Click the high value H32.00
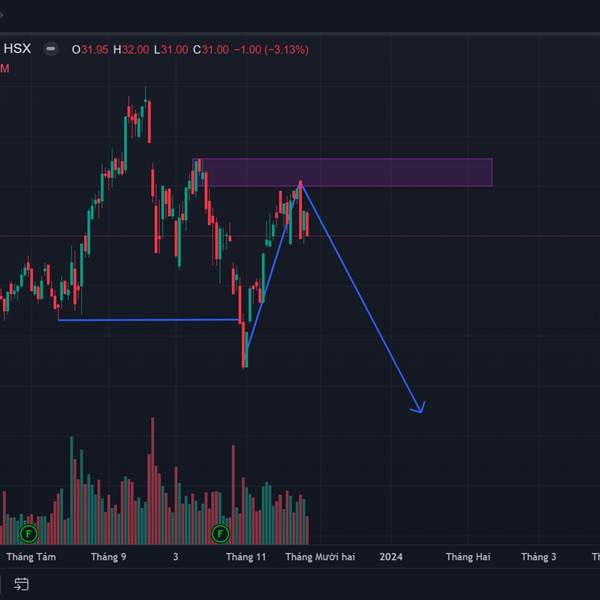This screenshot has width=600, height=600. [x=131, y=49]
